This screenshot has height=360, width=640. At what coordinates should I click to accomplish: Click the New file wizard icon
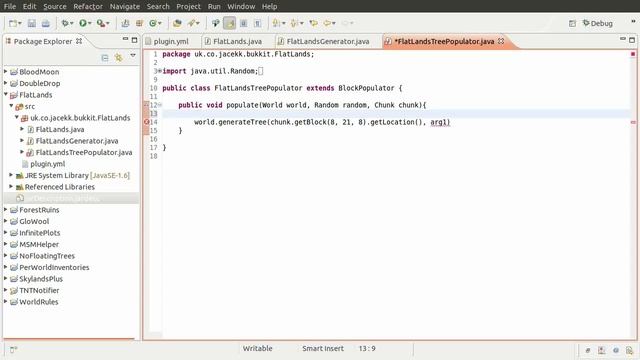pyautogui.click(x=13, y=23)
